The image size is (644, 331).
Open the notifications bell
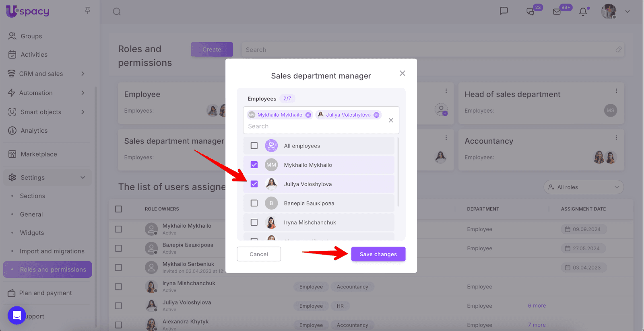pyautogui.click(x=583, y=12)
